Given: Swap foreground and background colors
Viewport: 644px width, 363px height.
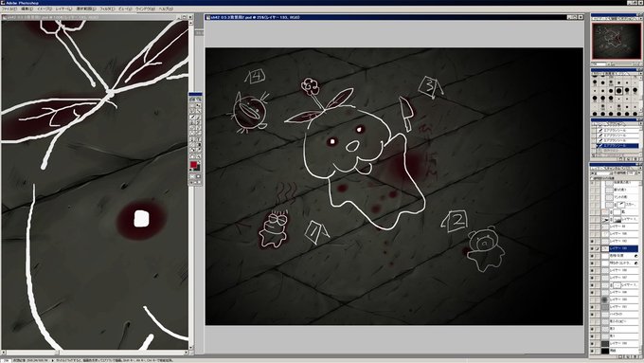Looking at the screenshot, I should (200, 161).
